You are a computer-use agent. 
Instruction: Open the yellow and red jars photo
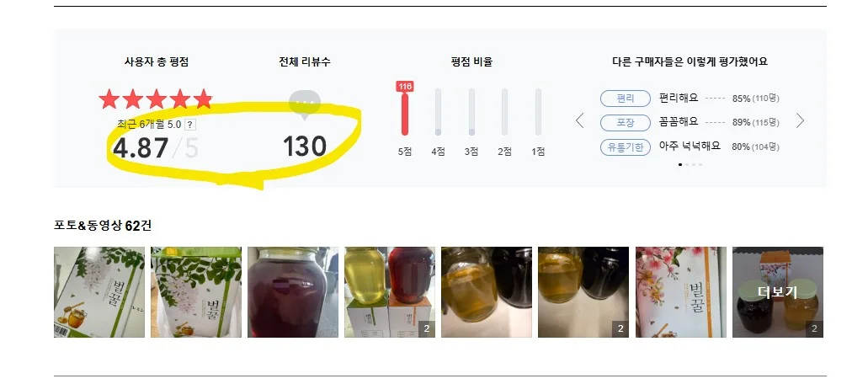pyautogui.click(x=390, y=292)
